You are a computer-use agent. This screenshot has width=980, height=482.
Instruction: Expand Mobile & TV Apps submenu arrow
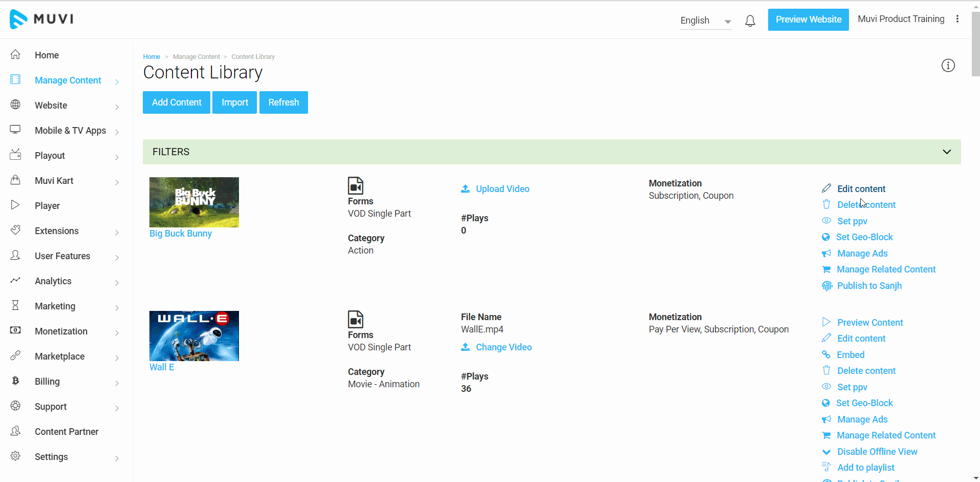pyautogui.click(x=117, y=132)
